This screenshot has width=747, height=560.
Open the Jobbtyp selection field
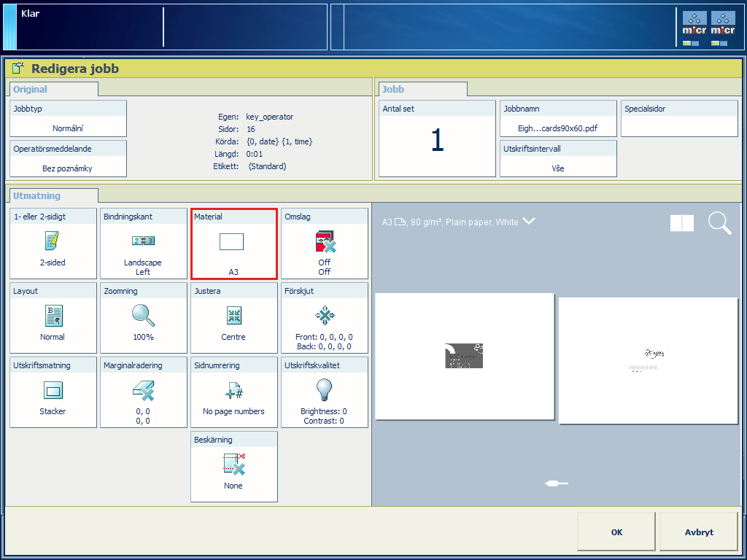click(x=68, y=119)
